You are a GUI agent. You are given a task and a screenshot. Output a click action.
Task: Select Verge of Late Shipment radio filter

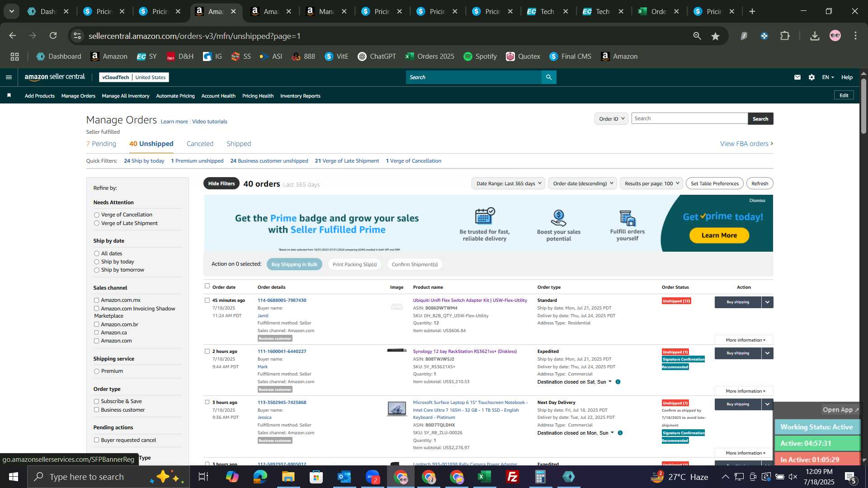click(x=96, y=223)
